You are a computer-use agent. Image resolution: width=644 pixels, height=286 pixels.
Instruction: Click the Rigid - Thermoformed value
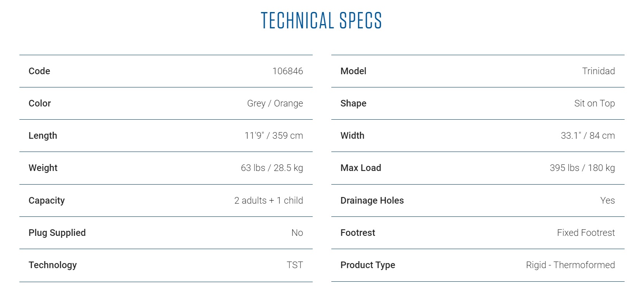point(570,265)
